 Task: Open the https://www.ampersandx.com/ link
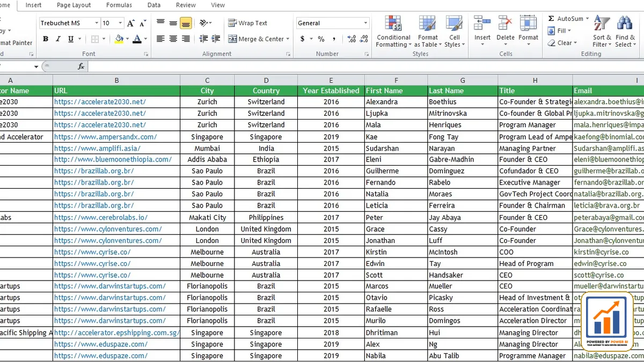[x=106, y=137]
